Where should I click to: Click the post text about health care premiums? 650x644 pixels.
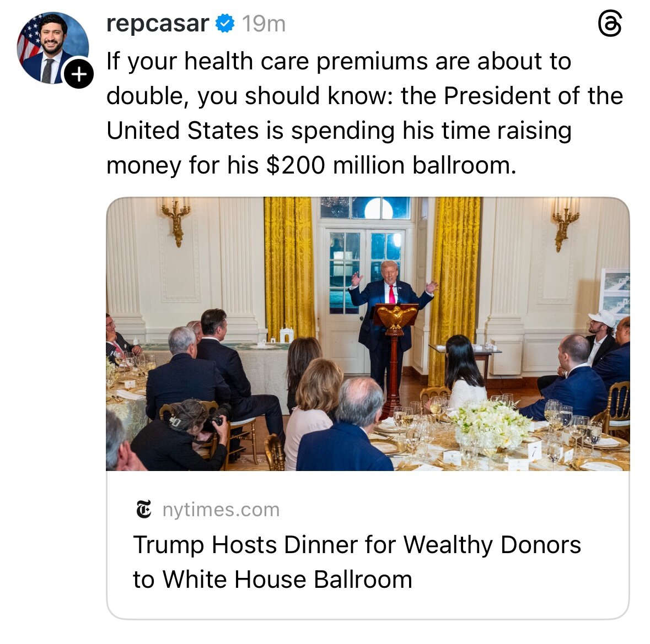click(339, 61)
